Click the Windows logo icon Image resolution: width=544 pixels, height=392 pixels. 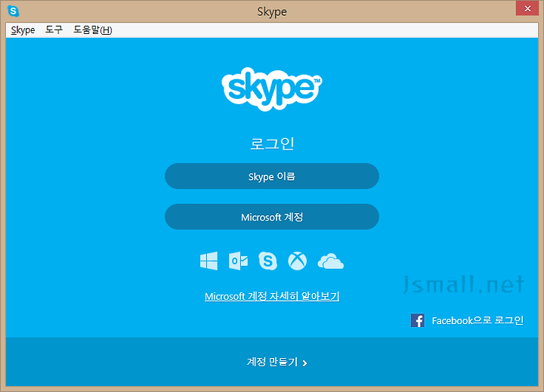tap(209, 261)
